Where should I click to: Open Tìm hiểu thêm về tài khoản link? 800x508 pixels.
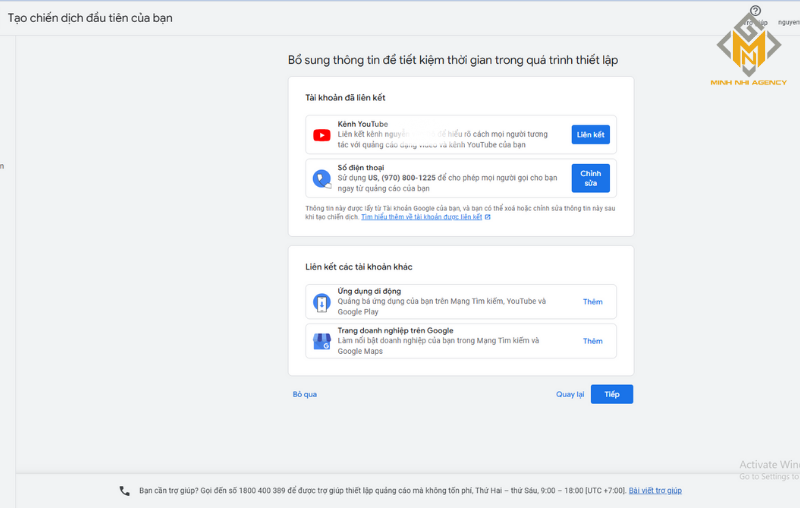tap(421, 217)
